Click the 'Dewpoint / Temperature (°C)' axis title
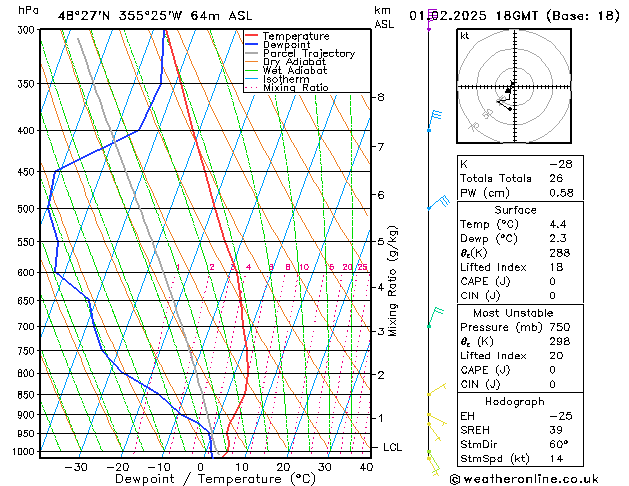This screenshot has height=486, width=629. [x=215, y=479]
